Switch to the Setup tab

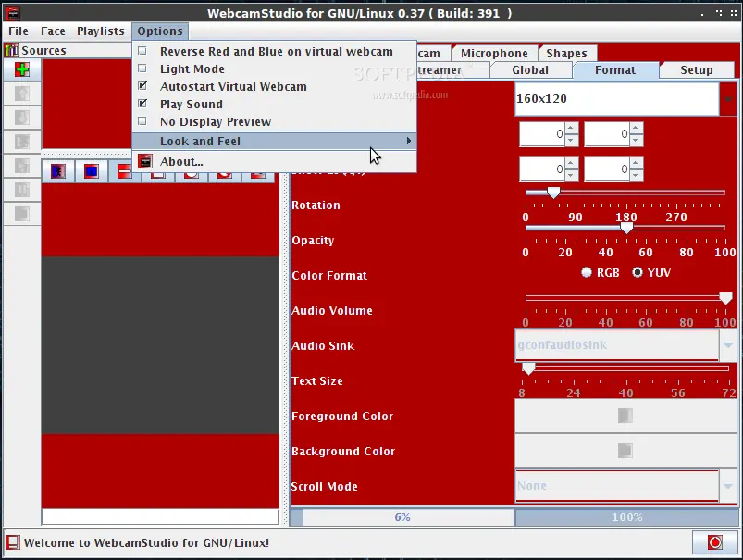click(x=697, y=70)
